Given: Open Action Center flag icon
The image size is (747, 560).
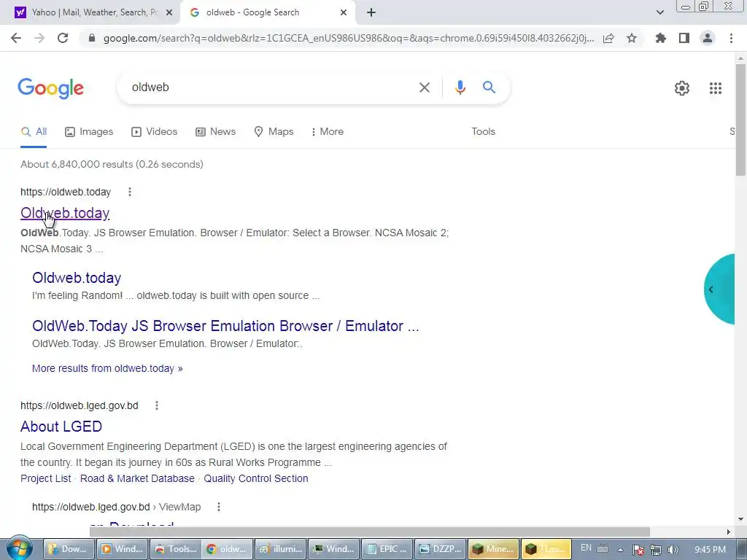Looking at the screenshot, I should [638, 550].
